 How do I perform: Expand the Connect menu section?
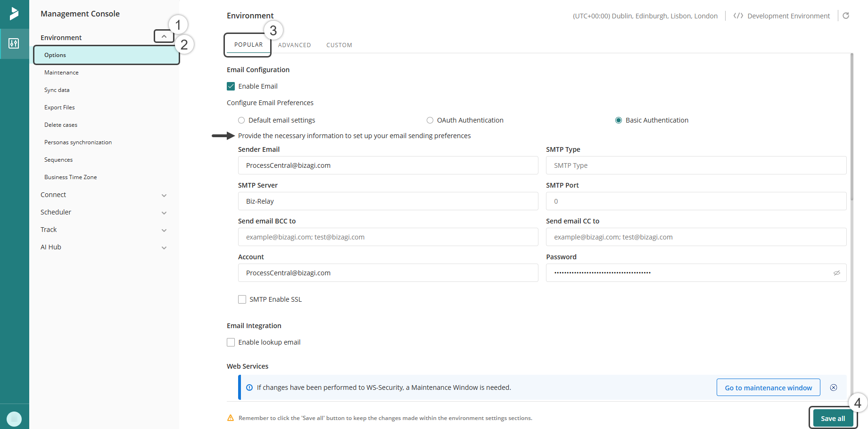(164, 195)
